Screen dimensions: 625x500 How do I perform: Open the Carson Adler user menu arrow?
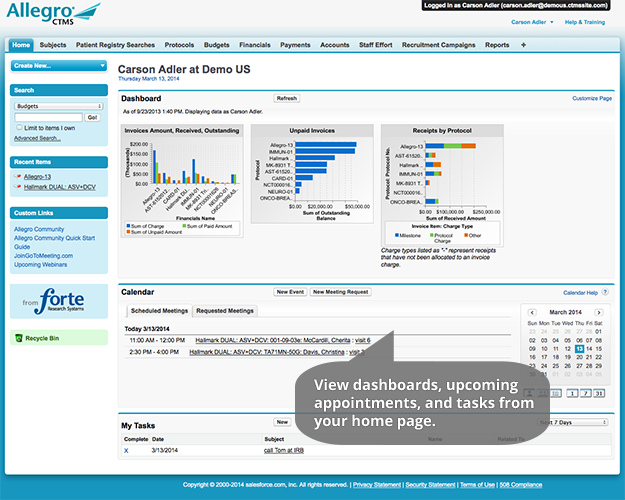552,22
